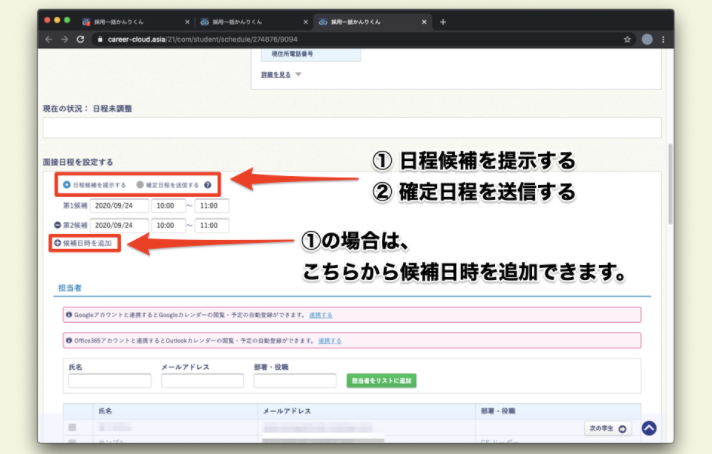Check the first row checkbox in the staff table
Viewport: 712px width, 454px height.
(72, 428)
